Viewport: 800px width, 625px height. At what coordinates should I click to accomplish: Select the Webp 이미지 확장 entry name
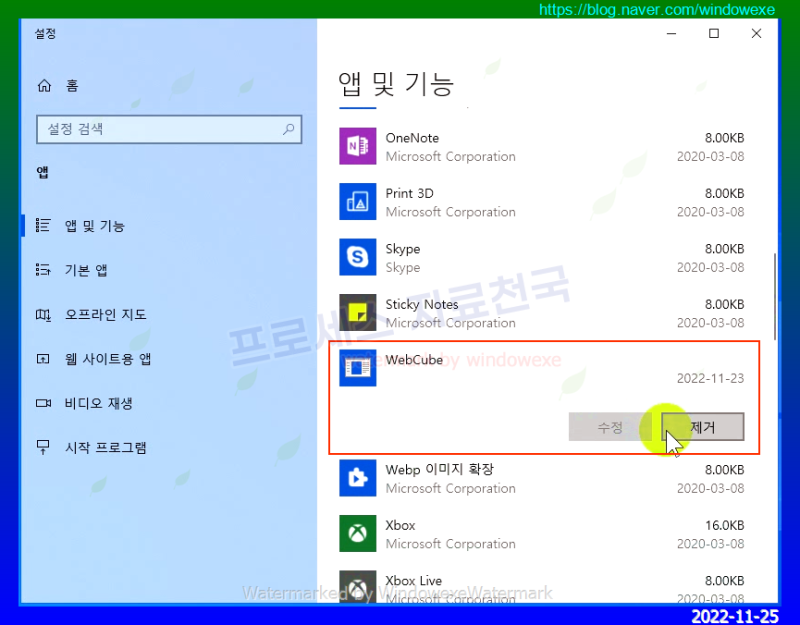pos(440,470)
